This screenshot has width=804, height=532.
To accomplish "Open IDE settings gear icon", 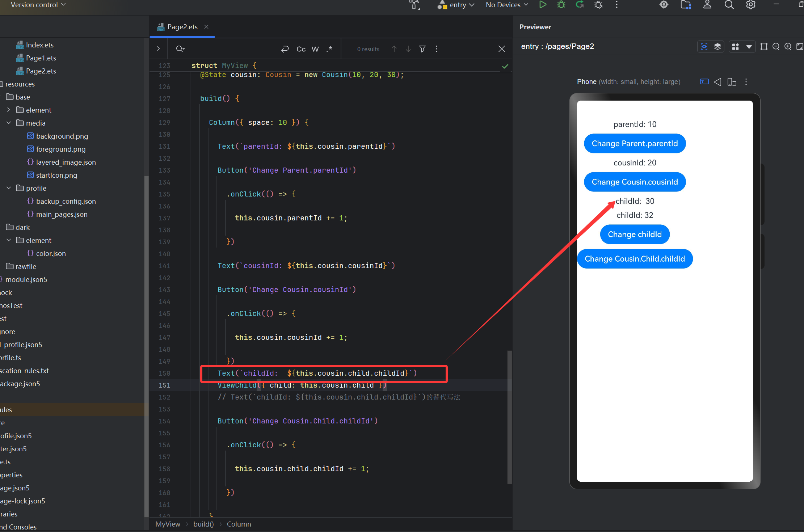I will [x=751, y=5].
